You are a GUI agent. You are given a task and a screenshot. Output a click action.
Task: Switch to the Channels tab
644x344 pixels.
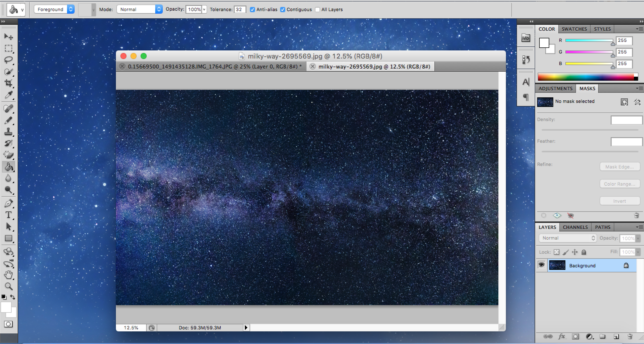coord(575,227)
